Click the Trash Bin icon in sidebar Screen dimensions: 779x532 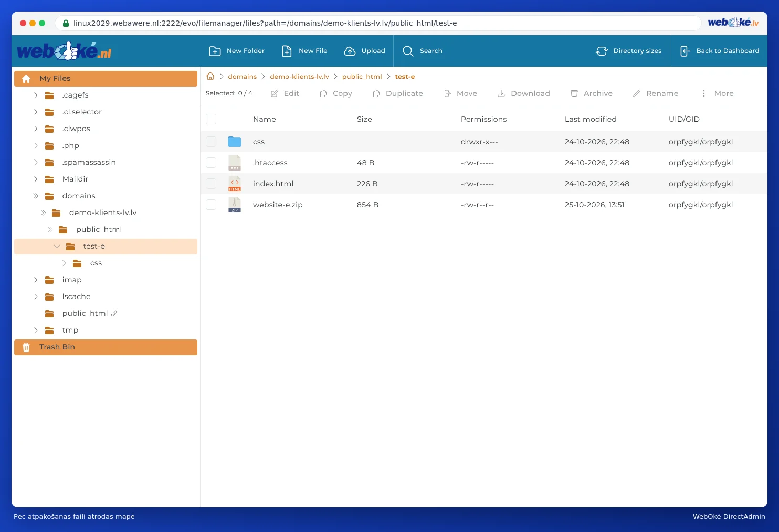pos(26,347)
